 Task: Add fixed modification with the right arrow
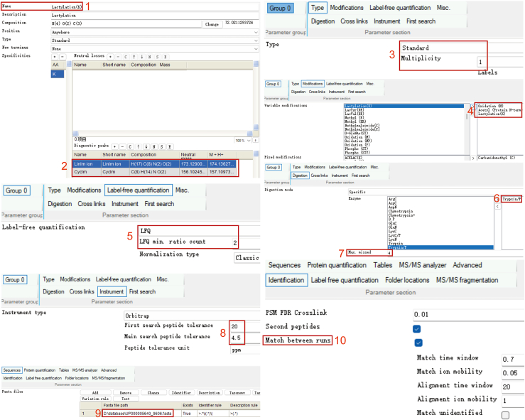pos(472,158)
